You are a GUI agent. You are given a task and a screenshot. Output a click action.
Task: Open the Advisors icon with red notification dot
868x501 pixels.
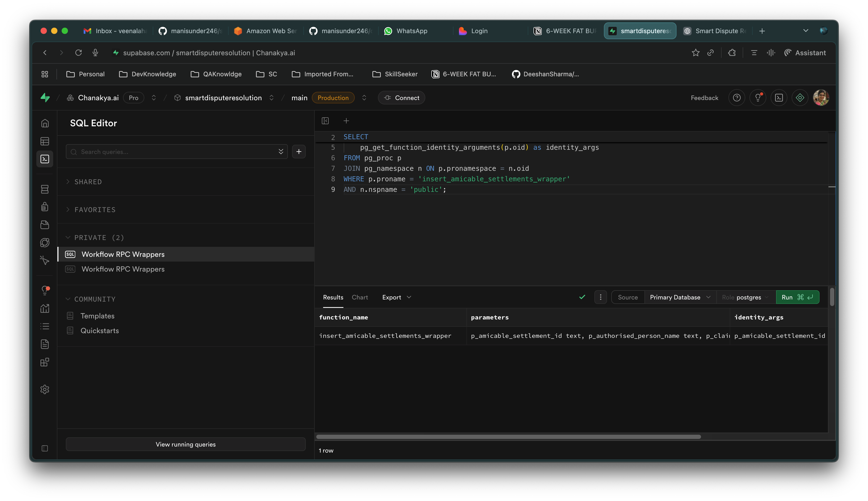coord(45,291)
